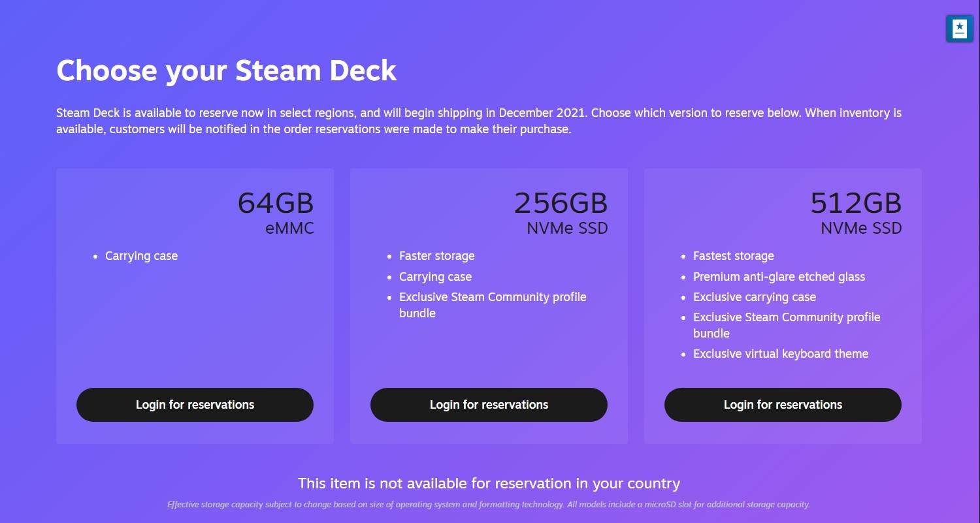Click the profile bundle item in the 256GB card
The height and width of the screenshot is (523, 980).
pos(493,305)
